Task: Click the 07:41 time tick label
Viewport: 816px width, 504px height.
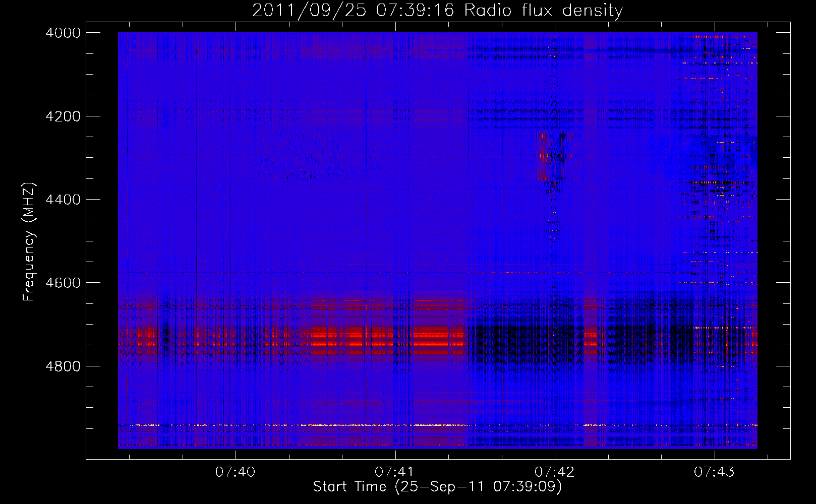Action: click(x=395, y=472)
